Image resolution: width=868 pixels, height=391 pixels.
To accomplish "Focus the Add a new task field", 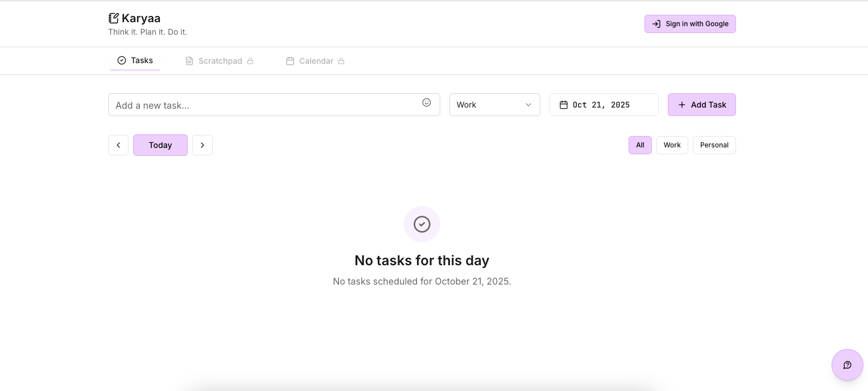I will 274,105.
